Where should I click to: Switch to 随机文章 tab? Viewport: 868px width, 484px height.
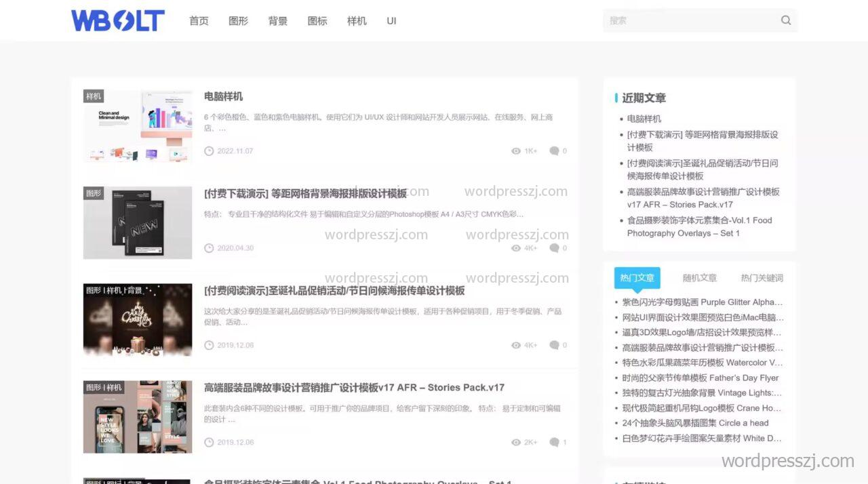(700, 278)
